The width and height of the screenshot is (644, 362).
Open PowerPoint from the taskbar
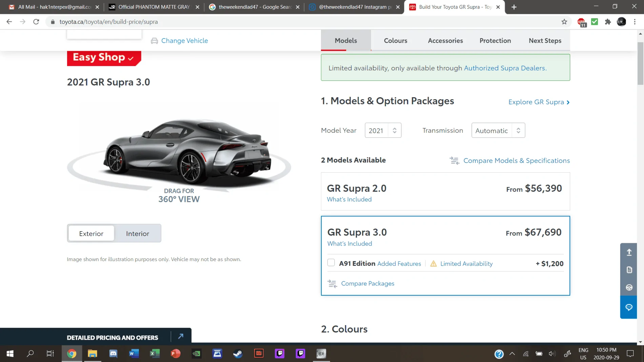tap(176, 354)
